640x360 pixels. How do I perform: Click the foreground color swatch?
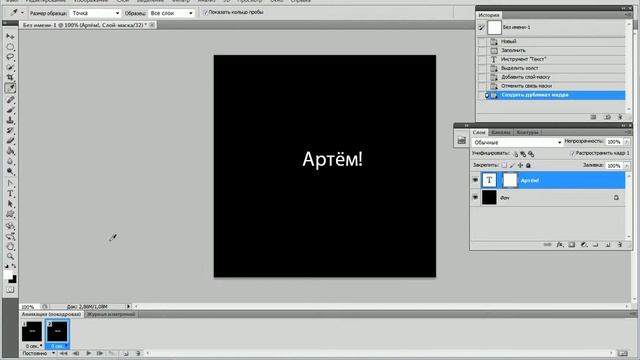click(8, 275)
